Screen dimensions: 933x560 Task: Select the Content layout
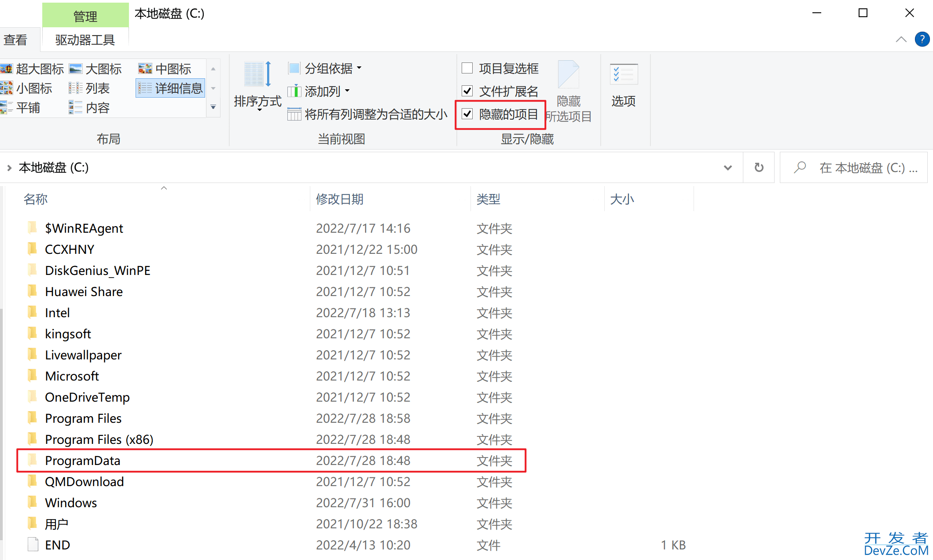[x=89, y=108]
